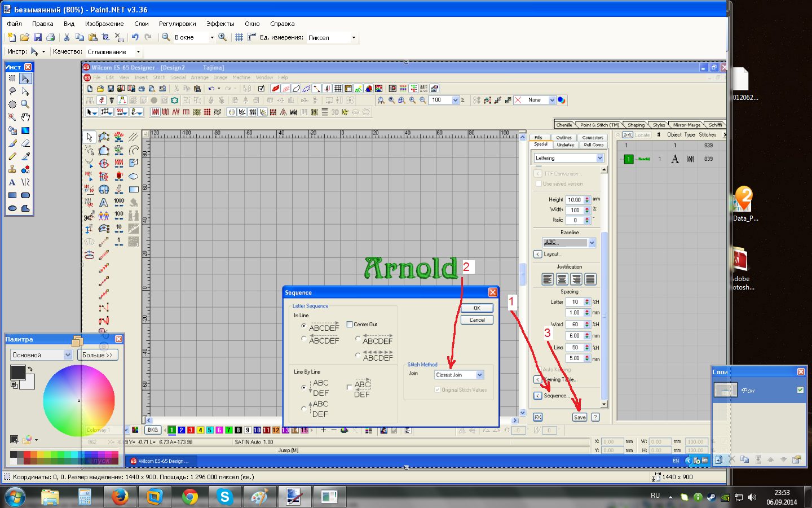This screenshot has height=508, width=812.
Task: Expand the Пиксел measurement units dropdown
Action: [x=354, y=38]
